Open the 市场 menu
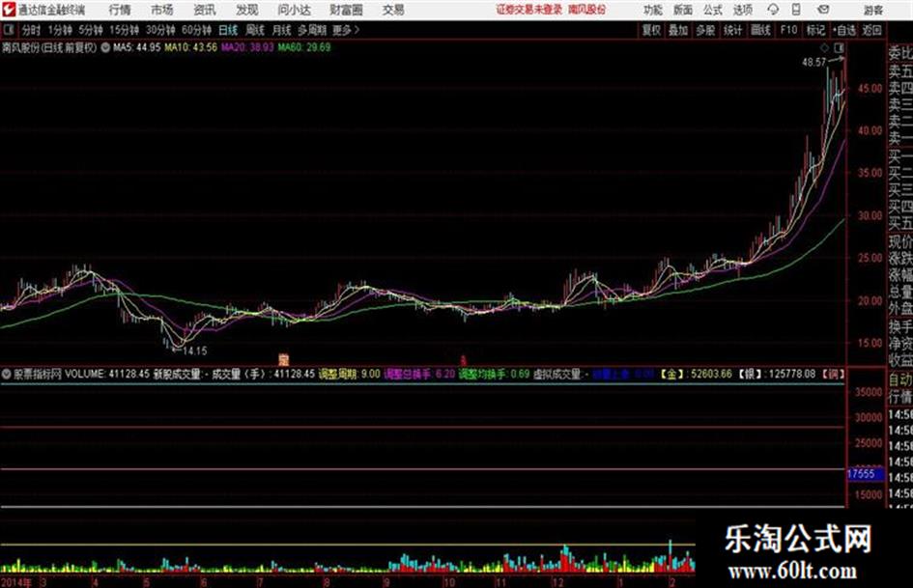This screenshot has height=588, width=913. point(162,10)
